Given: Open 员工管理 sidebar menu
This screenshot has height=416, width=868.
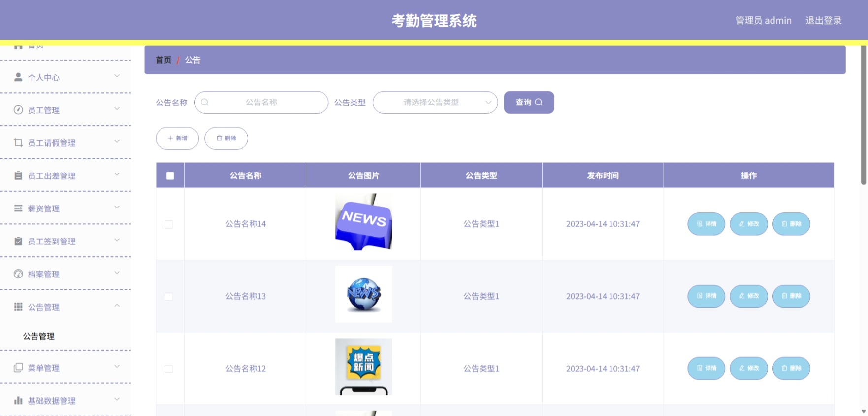Looking at the screenshot, I should [x=65, y=110].
